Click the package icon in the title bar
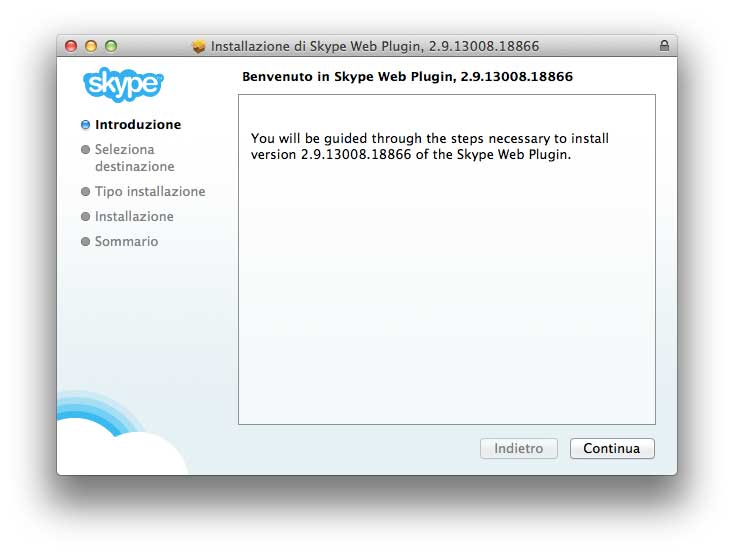 [x=198, y=46]
